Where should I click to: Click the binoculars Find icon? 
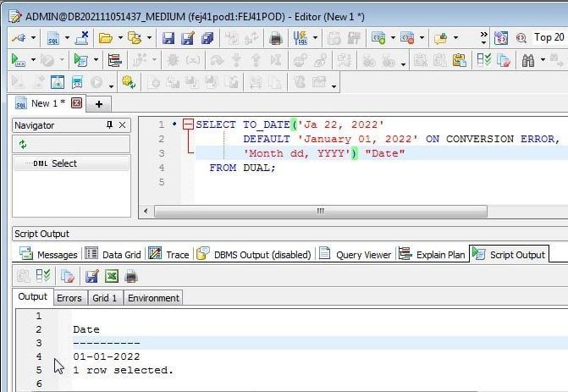(527, 60)
